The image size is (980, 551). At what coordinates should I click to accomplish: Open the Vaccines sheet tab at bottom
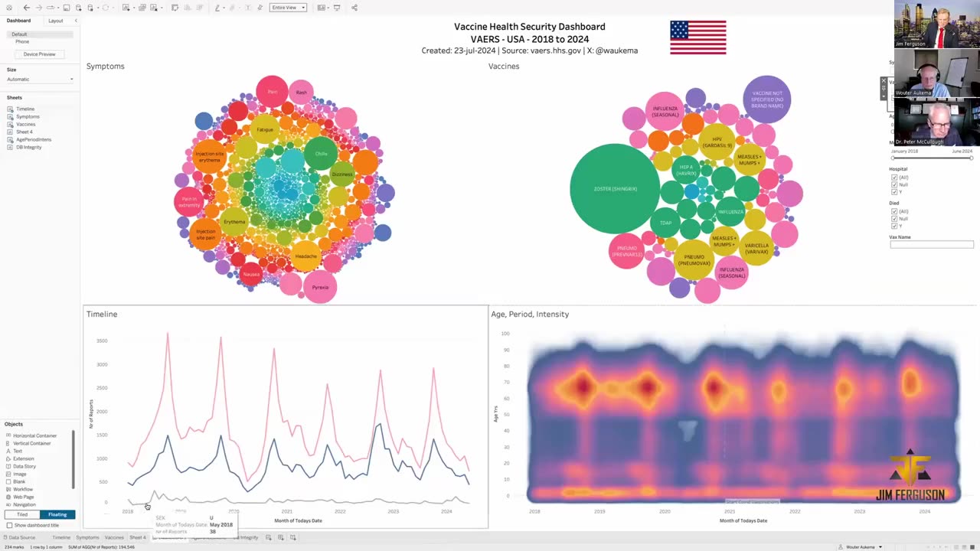click(x=114, y=537)
